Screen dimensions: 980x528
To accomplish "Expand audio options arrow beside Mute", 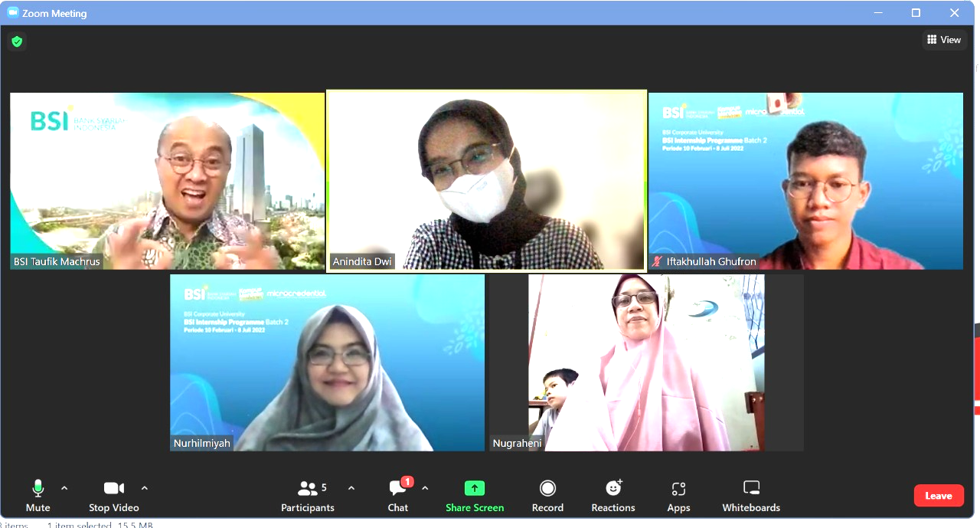I will [64, 488].
